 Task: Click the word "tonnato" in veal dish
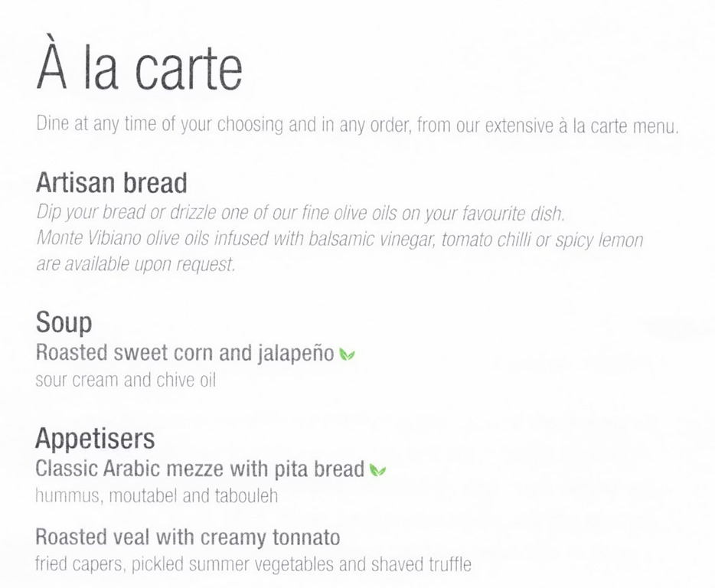(x=306, y=537)
